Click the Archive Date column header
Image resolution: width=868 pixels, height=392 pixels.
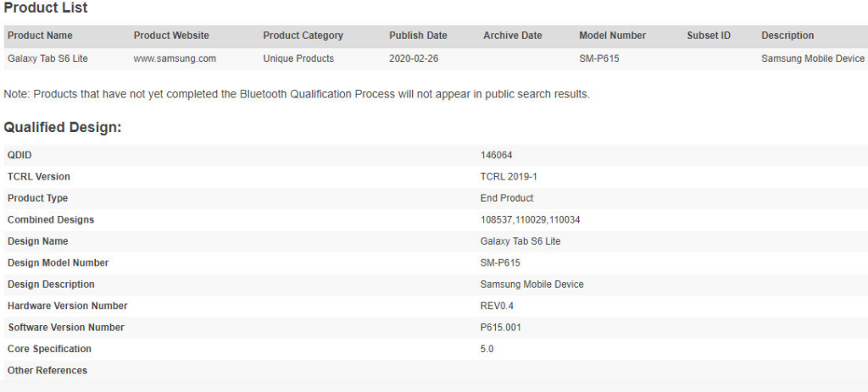[x=513, y=36]
